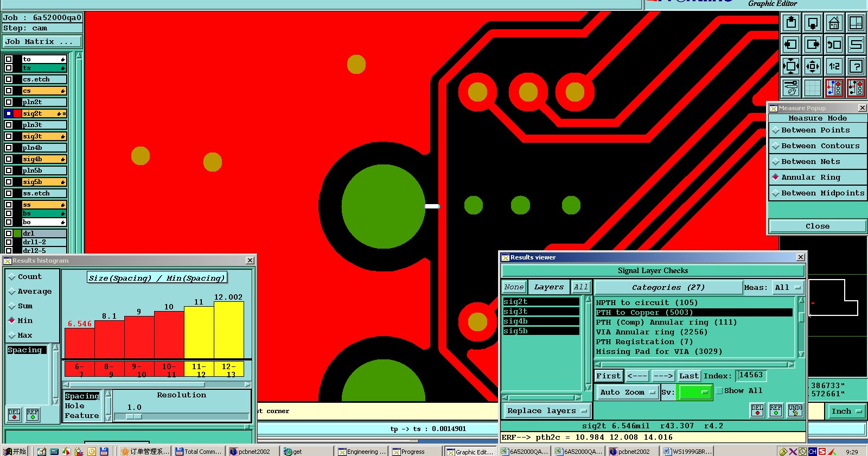Viewport: 868px width, 456px height.
Task: Select Missing Pad for VIA category
Action: click(694, 352)
